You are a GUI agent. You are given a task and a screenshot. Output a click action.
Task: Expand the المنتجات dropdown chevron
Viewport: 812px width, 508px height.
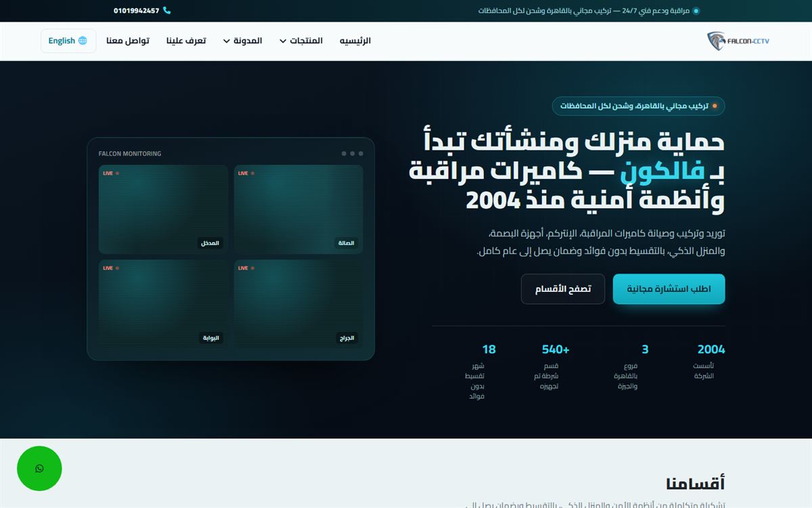[x=283, y=41]
